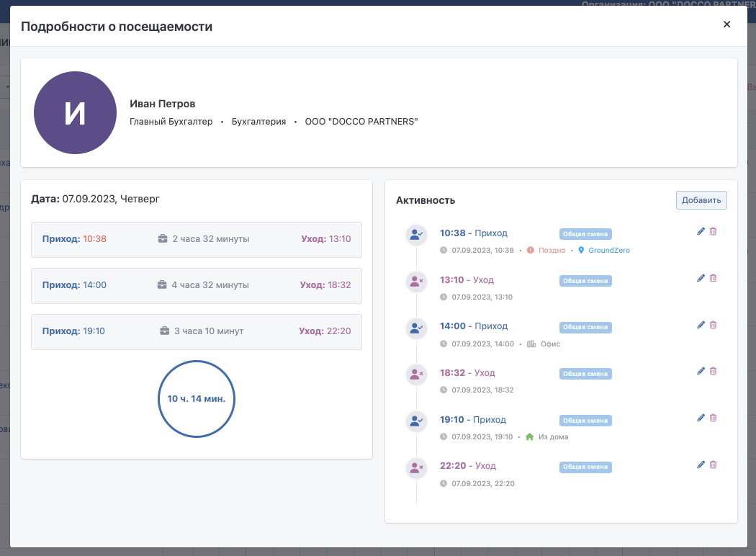Click the Общая смена badge for 10:38
The height and width of the screenshot is (556, 756).
585,234
